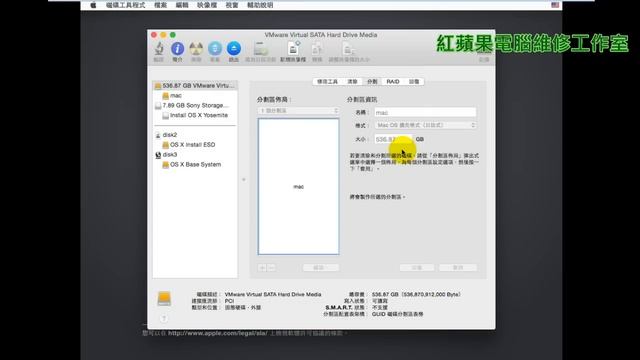Switch to the 清除 tab
The height and width of the screenshot is (360, 640).
352,82
